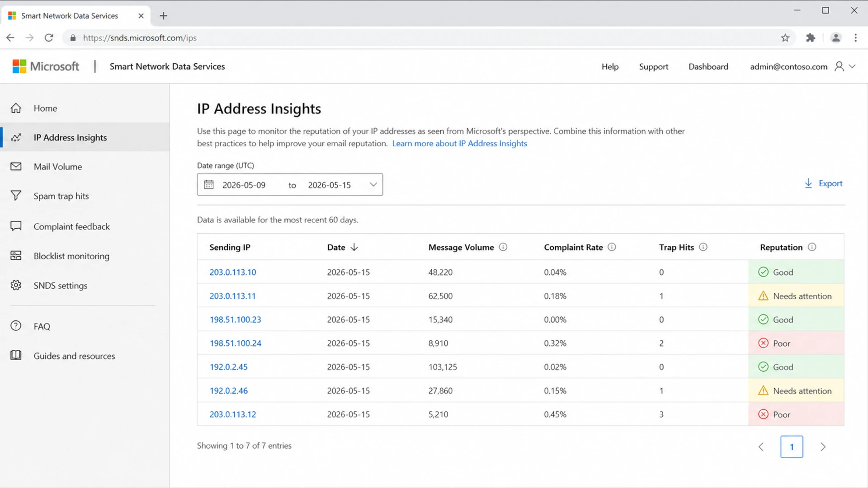Expand the account menu chevron
Viewport: 868px width, 488px height.
tap(852, 66)
